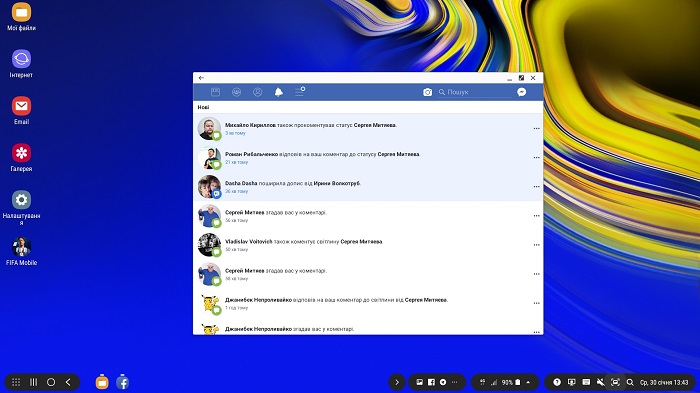This screenshot has width=700, height=393.
Task: Open Dasha Dasha shared post notification
Action: point(368,186)
